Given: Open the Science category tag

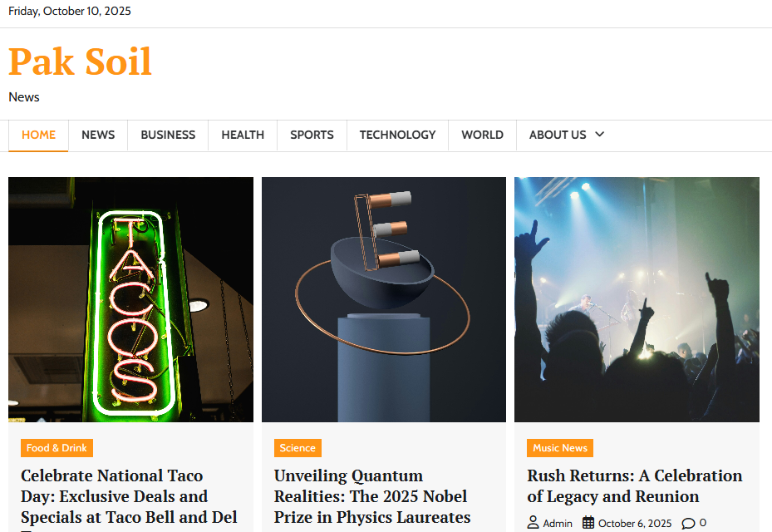Looking at the screenshot, I should coord(297,448).
